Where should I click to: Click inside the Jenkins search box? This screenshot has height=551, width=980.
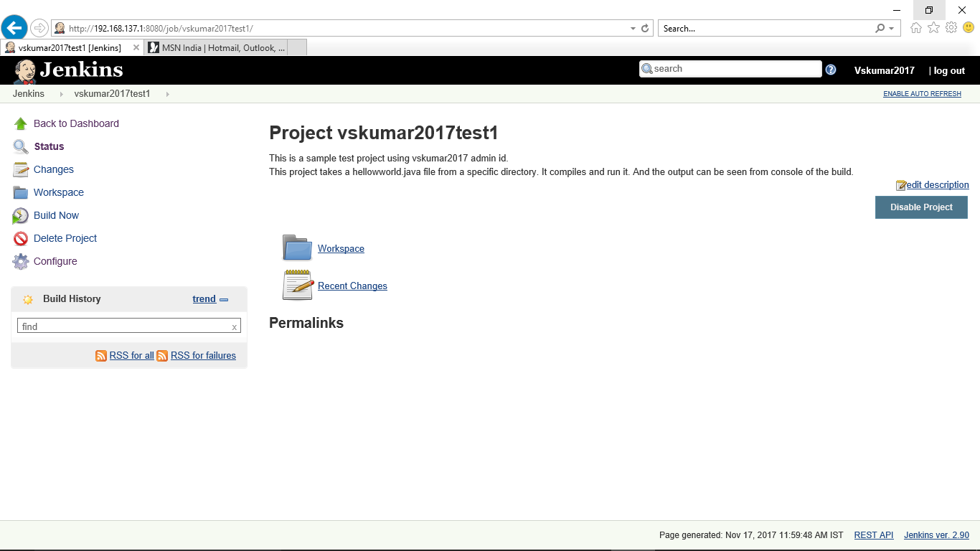[x=732, y=69]
